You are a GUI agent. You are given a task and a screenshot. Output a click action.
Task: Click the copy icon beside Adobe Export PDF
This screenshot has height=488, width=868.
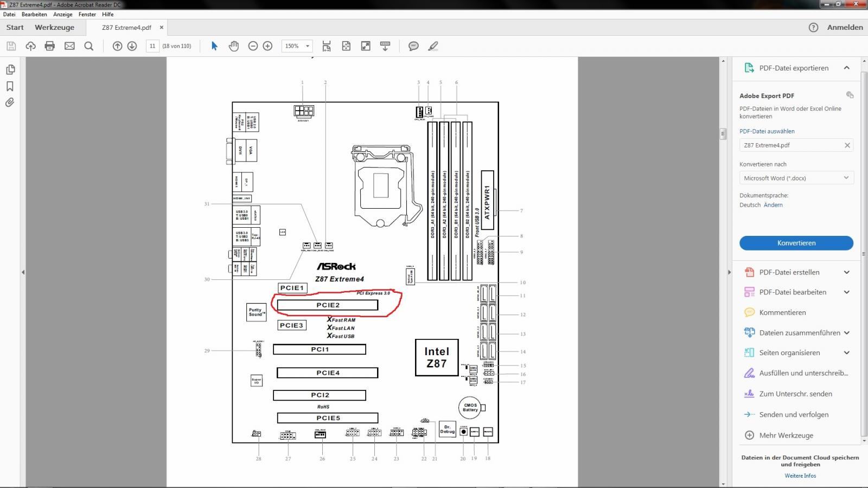pyautogui.click(x=850, y=95)
